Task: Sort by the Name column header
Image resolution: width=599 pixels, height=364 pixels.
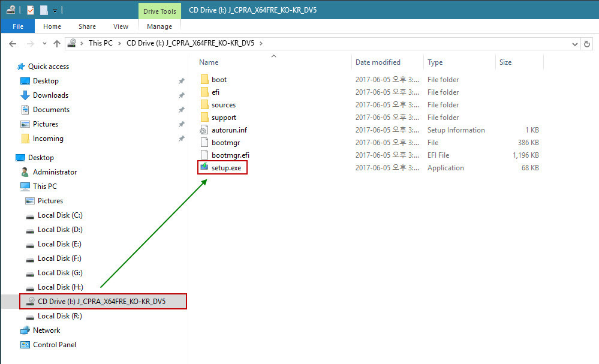Action: pos(209,62)
